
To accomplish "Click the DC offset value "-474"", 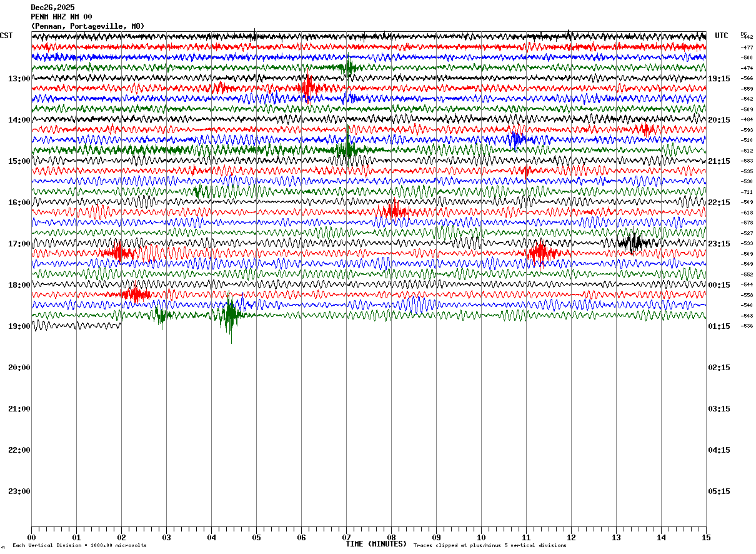I will (747, 68).
